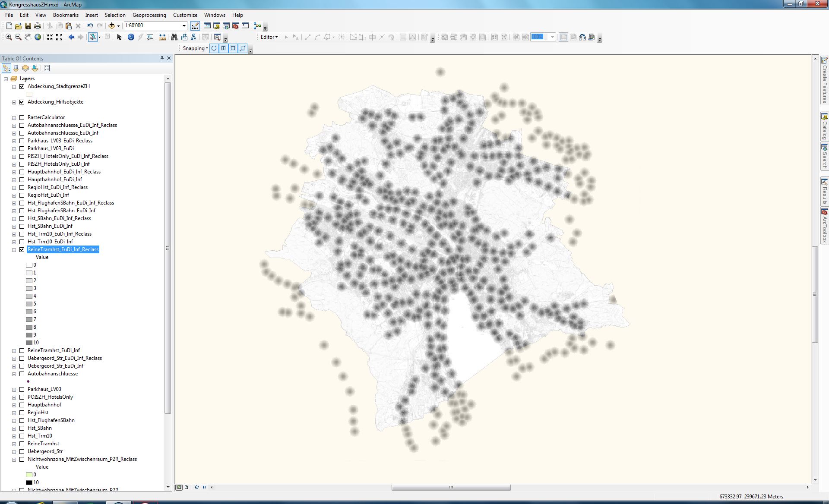Open the Geoprocessing menu
This screenshot has height=504, width=829.
(x=149, y=15)
